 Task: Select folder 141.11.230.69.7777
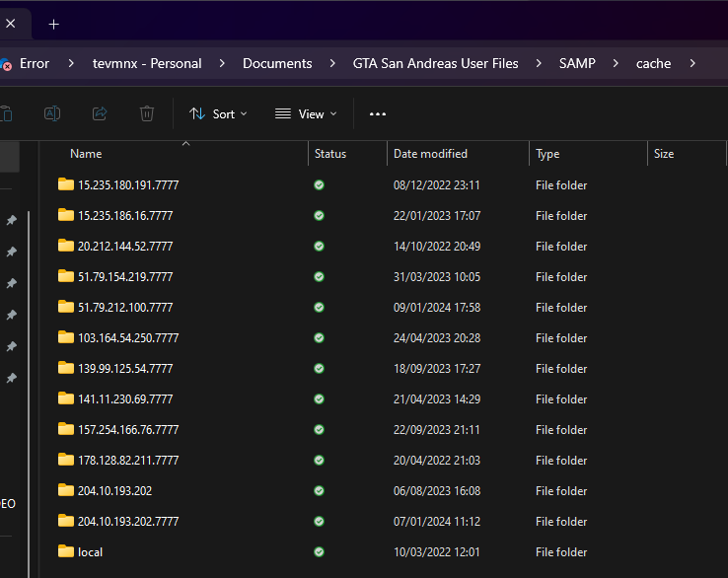click(125, 399)
